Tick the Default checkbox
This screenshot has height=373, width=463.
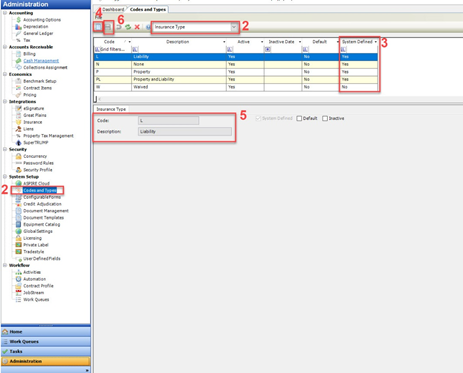point(299,118)
